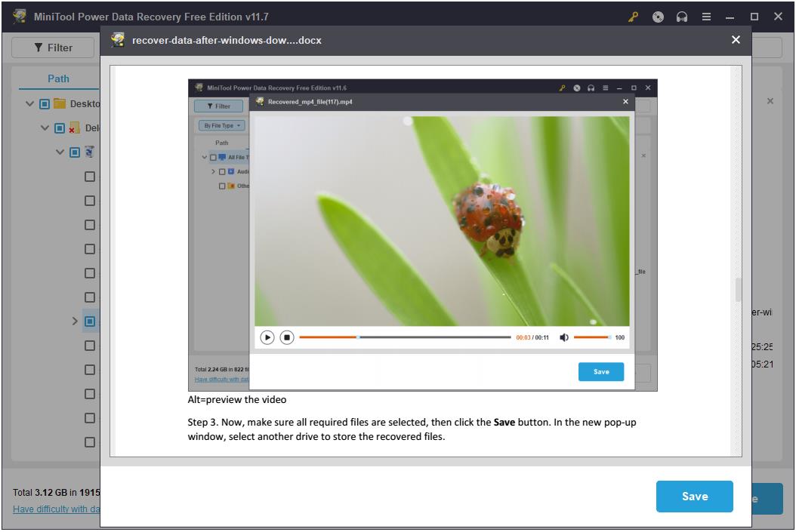Click the MiniTool app logo in the title bar
The image size is (796, 532).
coord(20,17)
